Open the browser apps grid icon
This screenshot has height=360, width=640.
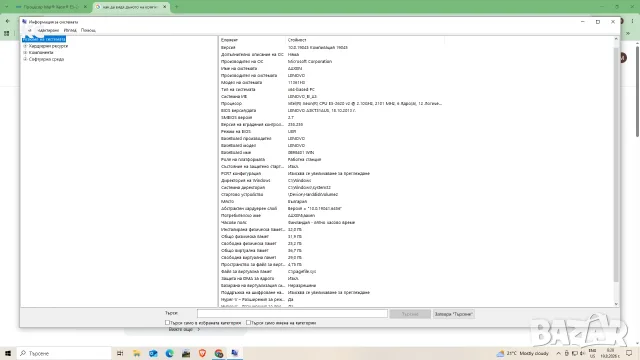pyautogui.click(x=6, y=33)
